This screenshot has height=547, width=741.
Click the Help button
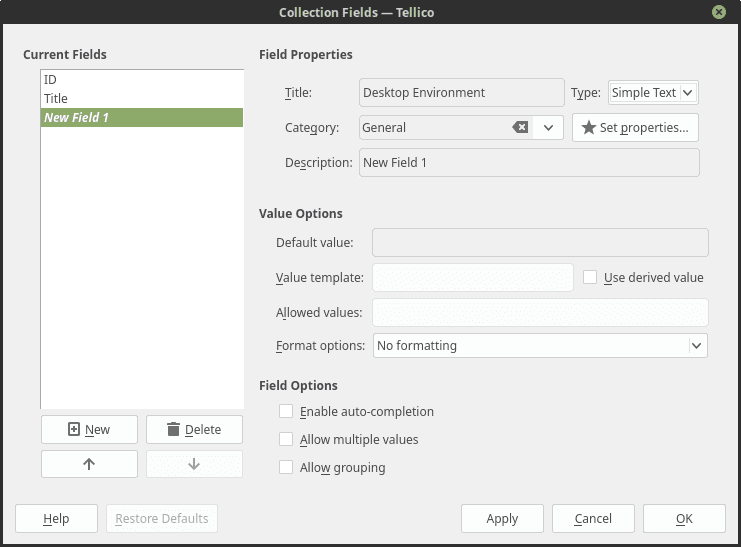point(56,519)
